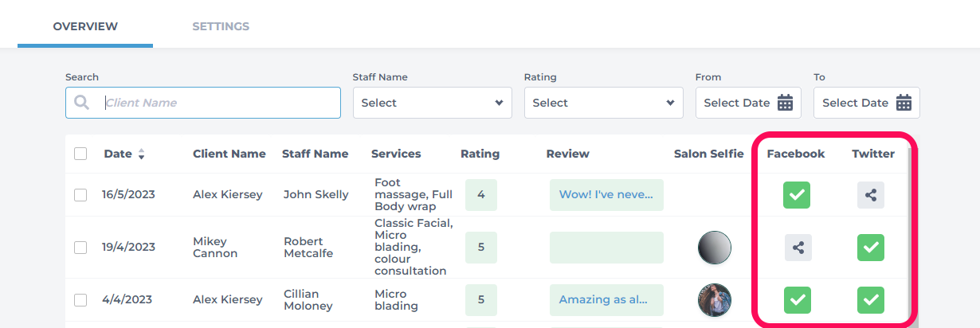Viewport: 980px width, 328px height.
Task: Switch to the Settings tab
Action: (x=221, y=26)
